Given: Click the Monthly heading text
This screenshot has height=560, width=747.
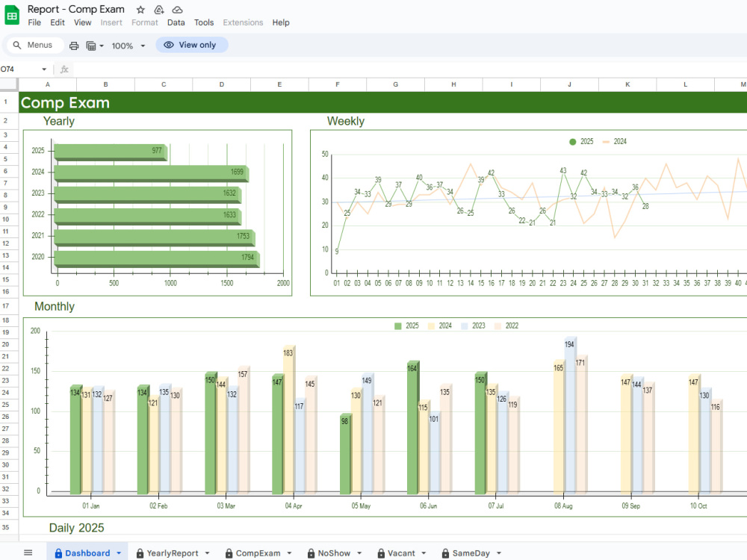Looking at the screenshot, I should pyautogui.click(x=55, y=306).
